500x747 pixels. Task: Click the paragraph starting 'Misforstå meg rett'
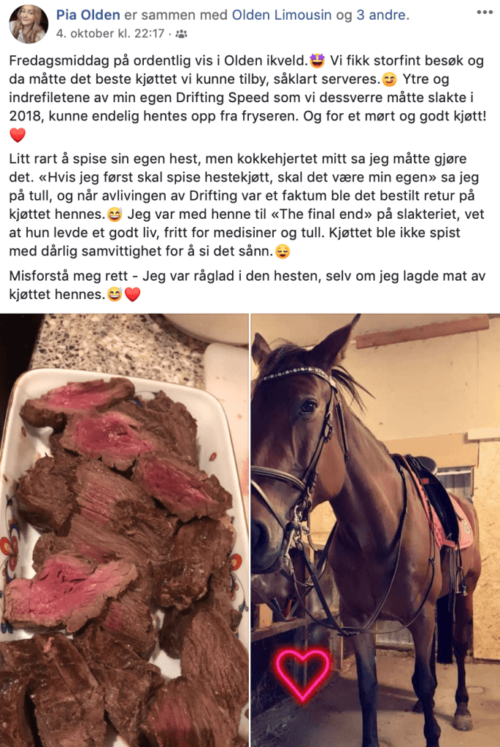247,285
